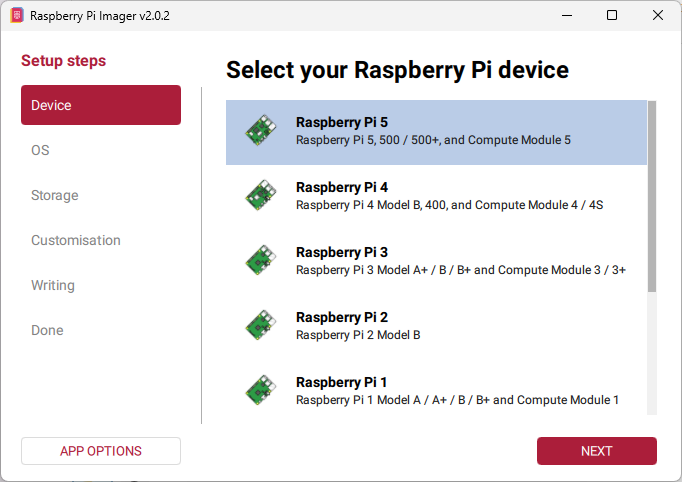Switch to the Customisation step
Viewport: 682px width, 482px height.
point(101,240)
